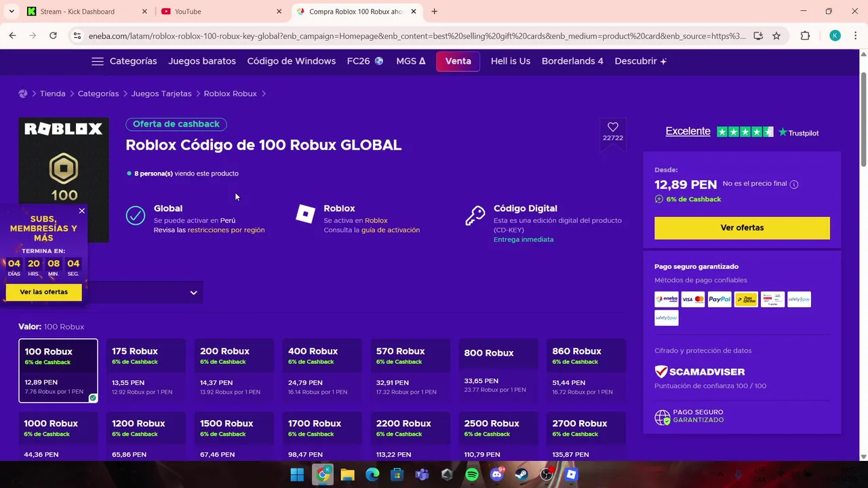
Task: Open Borderlands 4 navigation item
Action: coord(572,61)
